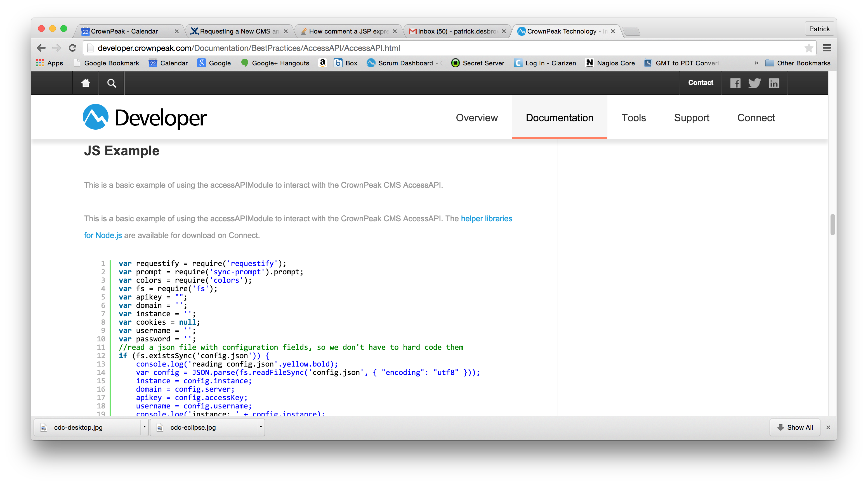The image size is (868, 485).
Task: Go back with the browser back arrow
Action: click(41, 48)
